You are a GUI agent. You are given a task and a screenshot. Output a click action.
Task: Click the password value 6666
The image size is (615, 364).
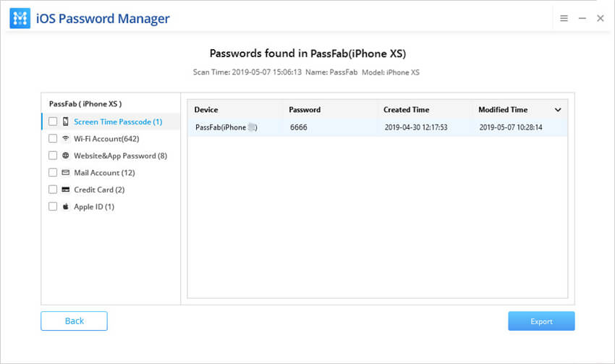click(x=299, y=127)
